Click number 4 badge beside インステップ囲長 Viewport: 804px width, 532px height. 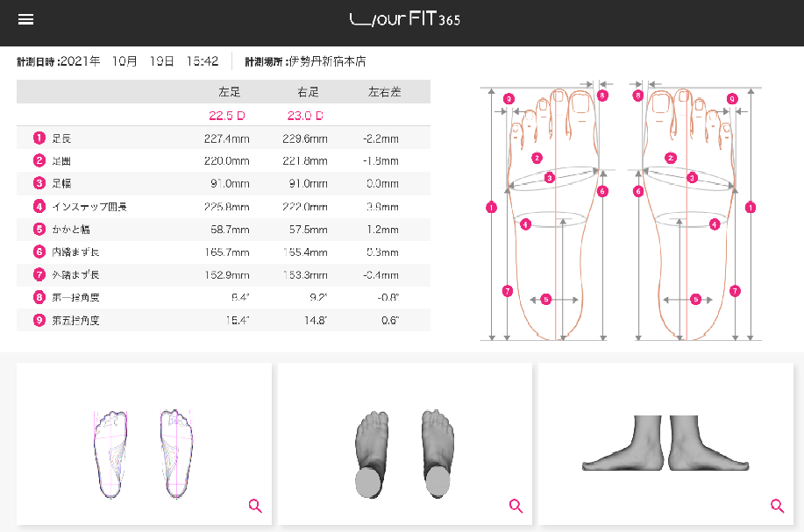point(39,206)
